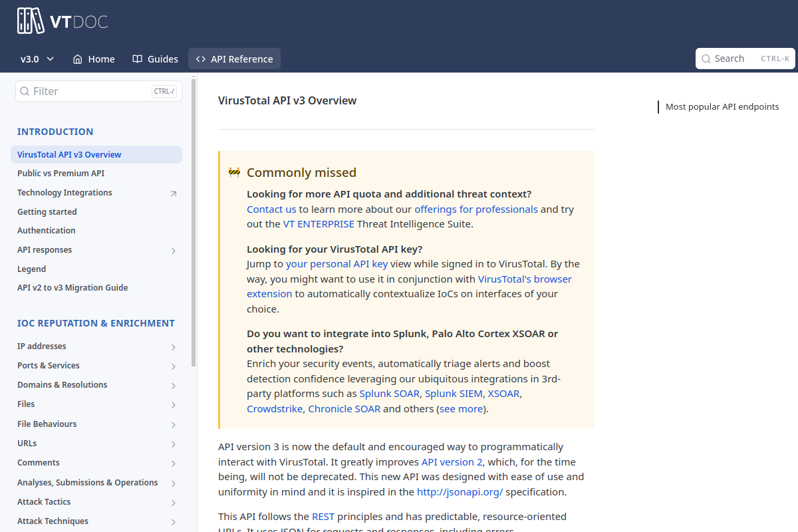This screenshot has height=532, width=798.
Task: Open the API version 2 link
Action: [452, 462]
